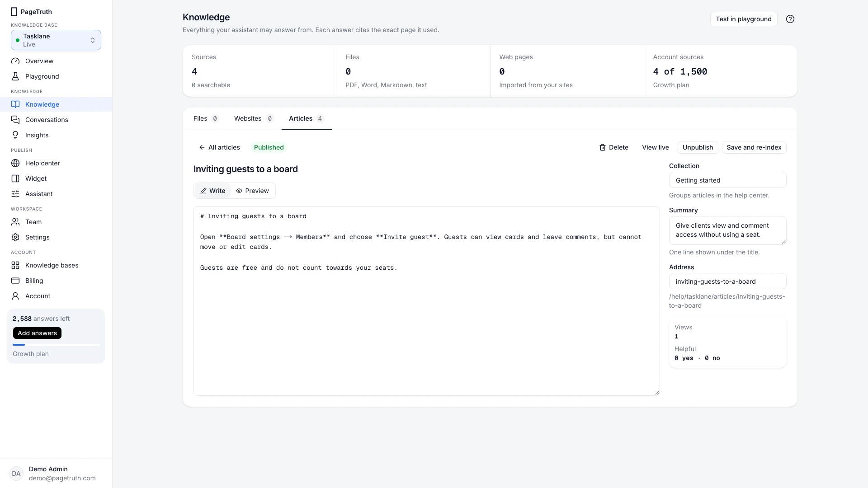The width and height of the screenshot is (868, 488).
Task: Open Playground flask icon
Action: 15,76
